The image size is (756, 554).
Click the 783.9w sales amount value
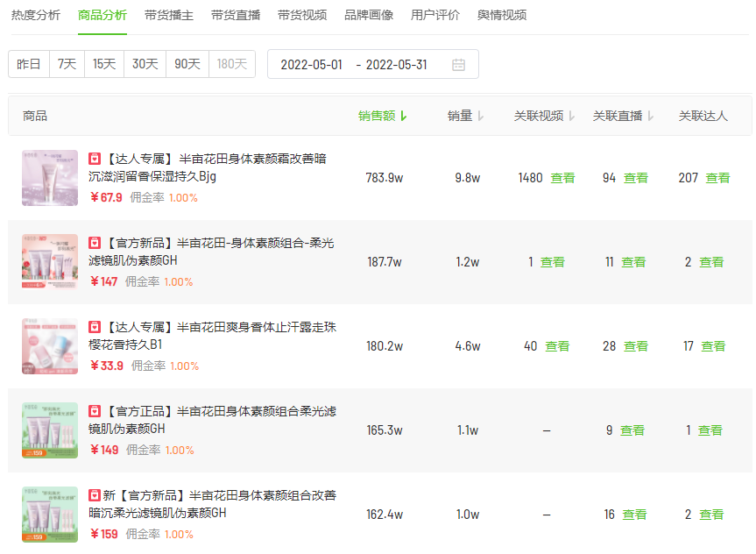(x=385, y=178)
